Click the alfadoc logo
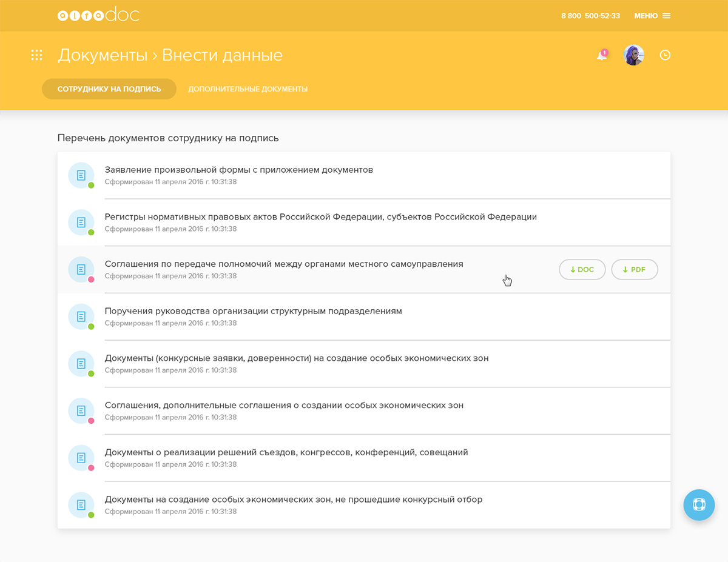728x562 pixels. tap(98, 15)
